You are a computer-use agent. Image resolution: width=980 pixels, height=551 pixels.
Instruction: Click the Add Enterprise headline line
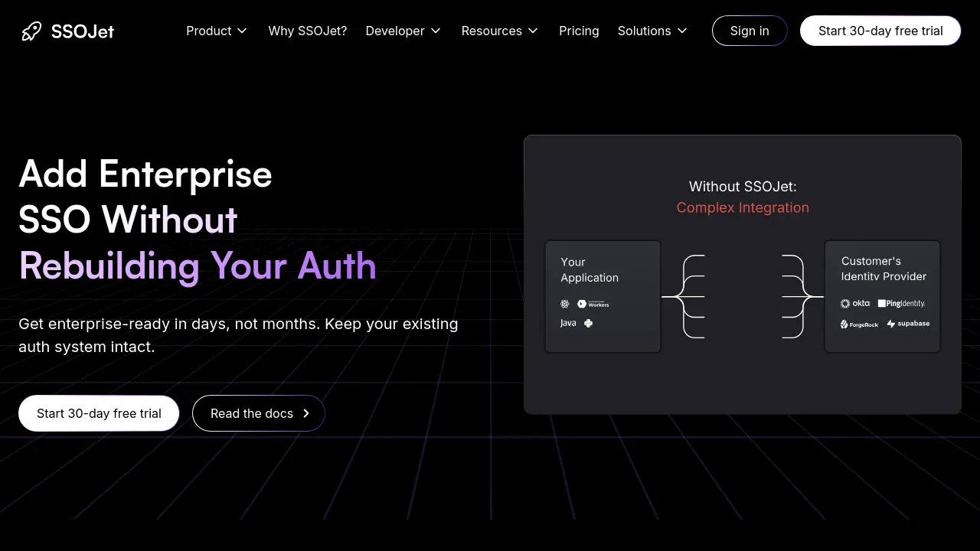pyautogui.click(x=145, y=174)
